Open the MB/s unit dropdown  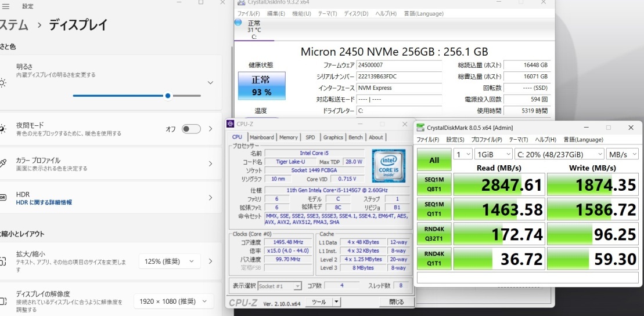(x=623, y=154)
